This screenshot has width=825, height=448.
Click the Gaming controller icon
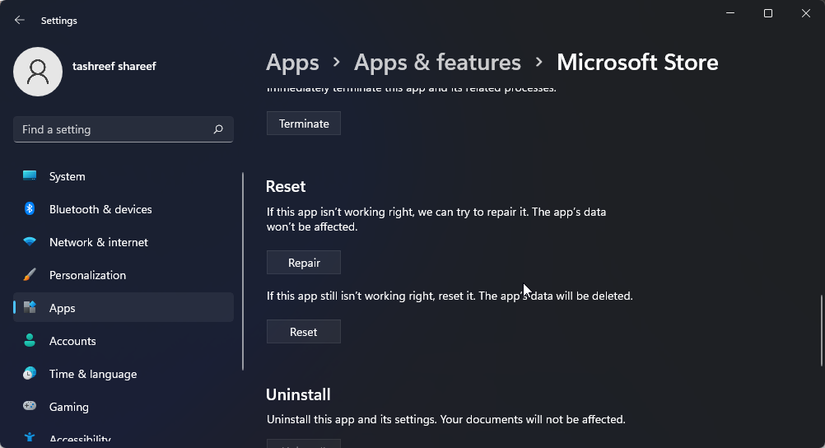[x=30, y=407]
